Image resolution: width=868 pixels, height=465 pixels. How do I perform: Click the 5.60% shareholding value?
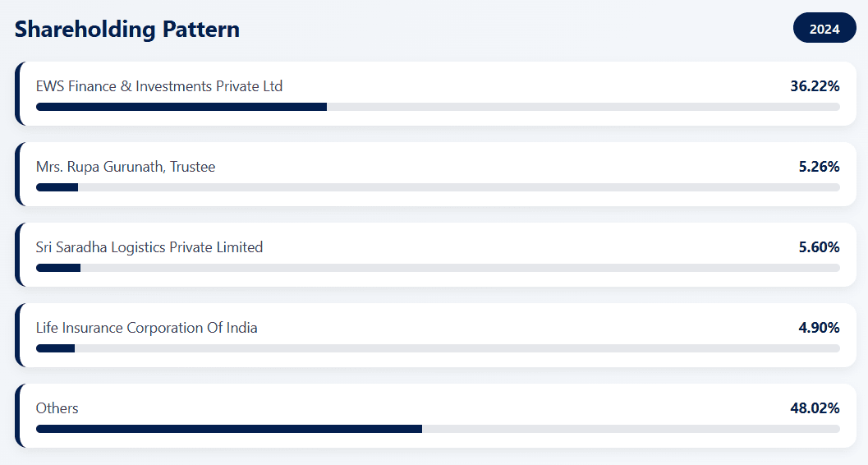[819, 247]
